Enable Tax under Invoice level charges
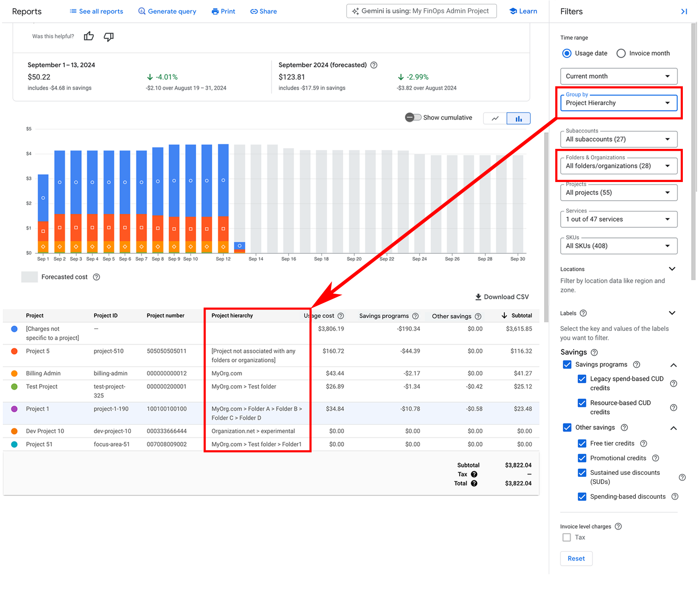 click(566, 537)
